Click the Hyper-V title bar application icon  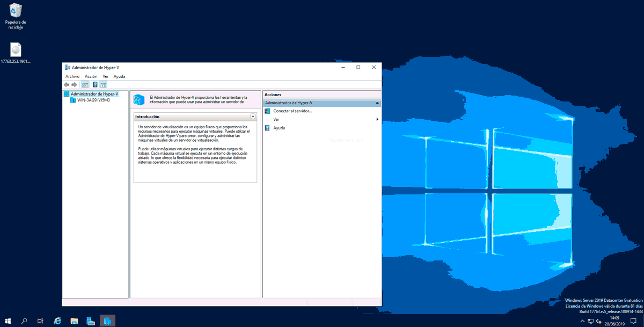tap(67, 68)
